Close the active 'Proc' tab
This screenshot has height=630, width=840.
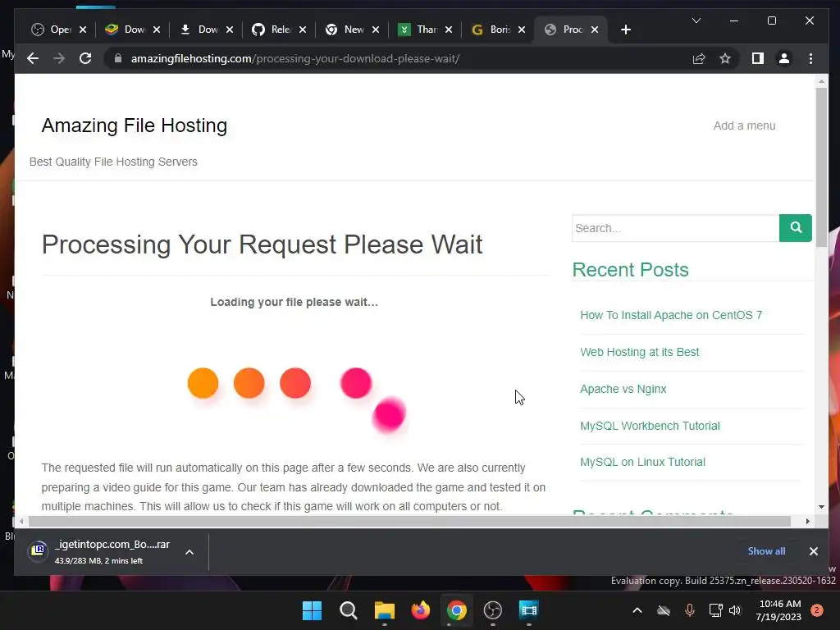595,30
